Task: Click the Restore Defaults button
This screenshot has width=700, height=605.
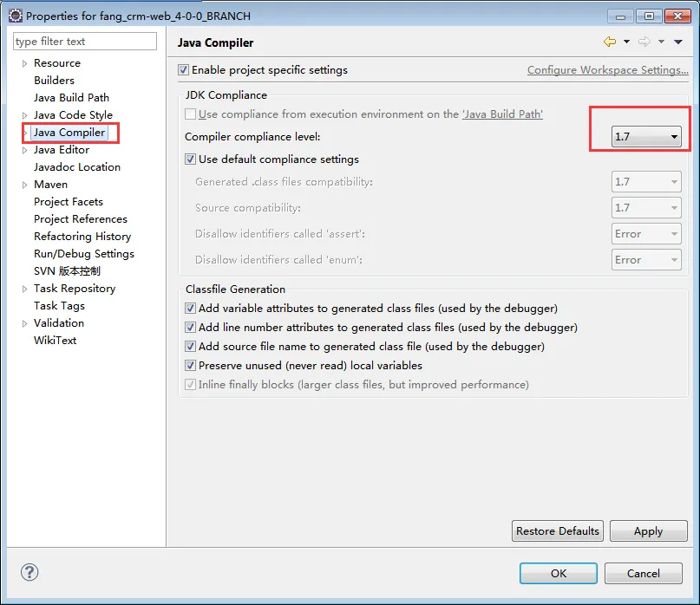Action: click(x=557, y=531)
